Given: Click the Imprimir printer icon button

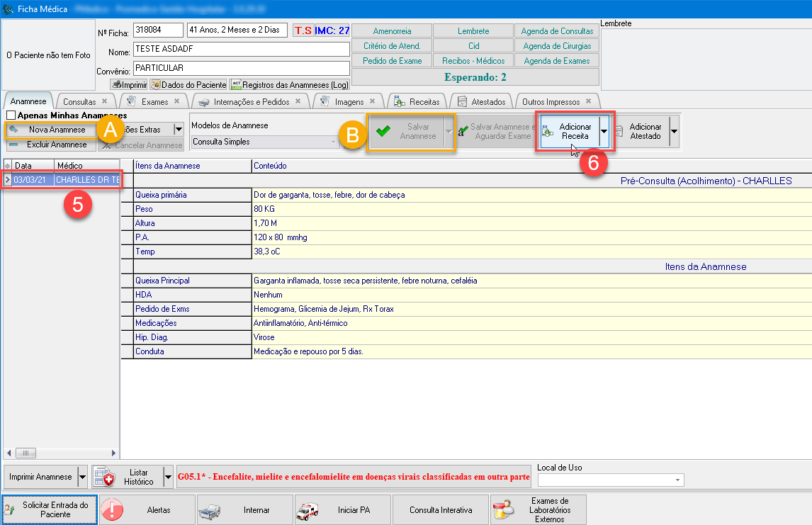Looking at the screenshot, I should pyautogui.click(x=129, y=84).
